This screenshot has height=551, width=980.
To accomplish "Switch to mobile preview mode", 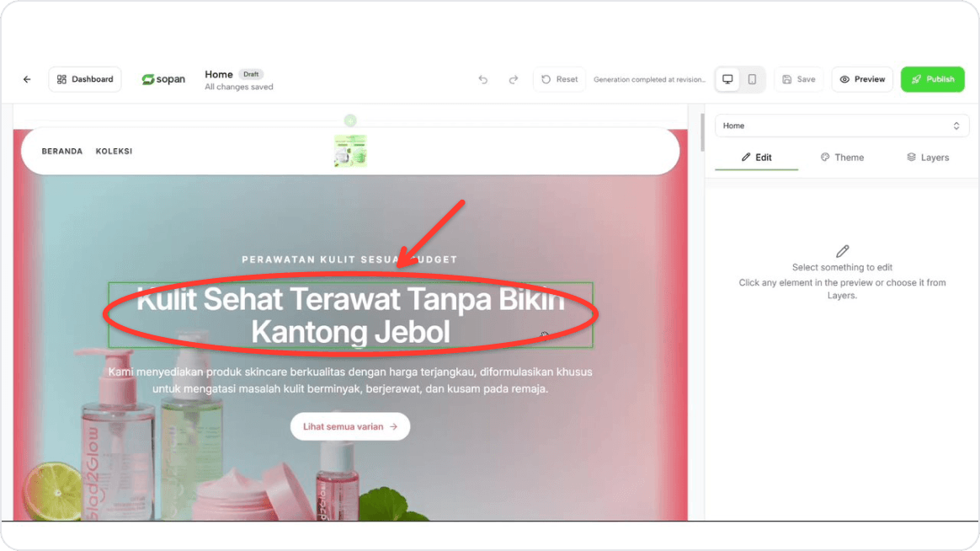I will pyautogui.click(x=753, y=79).
